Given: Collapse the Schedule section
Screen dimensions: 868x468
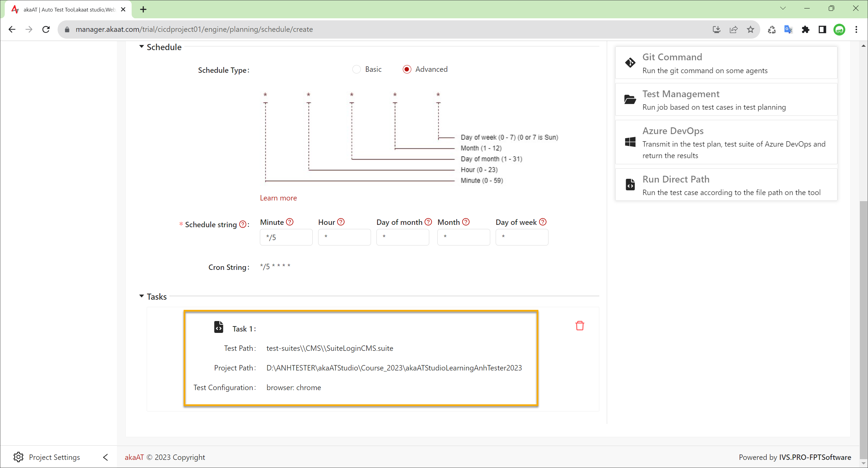Looking at the screenshot, I should point(142,47).
